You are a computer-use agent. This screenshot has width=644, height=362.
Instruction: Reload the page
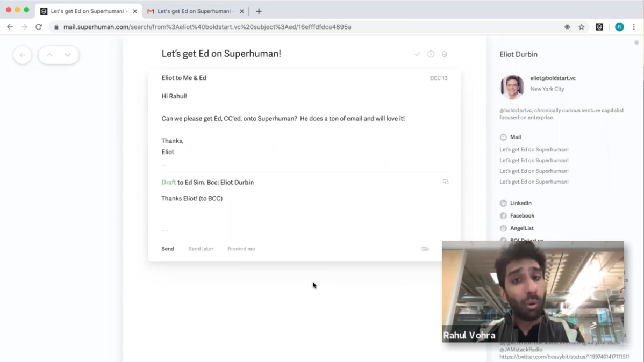(39, 27)
